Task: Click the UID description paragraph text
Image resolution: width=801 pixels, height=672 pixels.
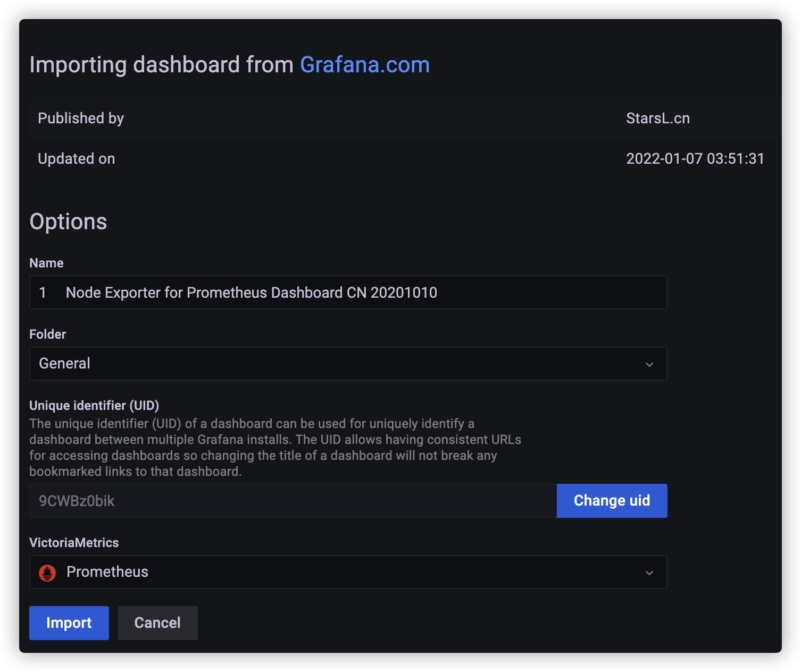Action: click(275, 448)
